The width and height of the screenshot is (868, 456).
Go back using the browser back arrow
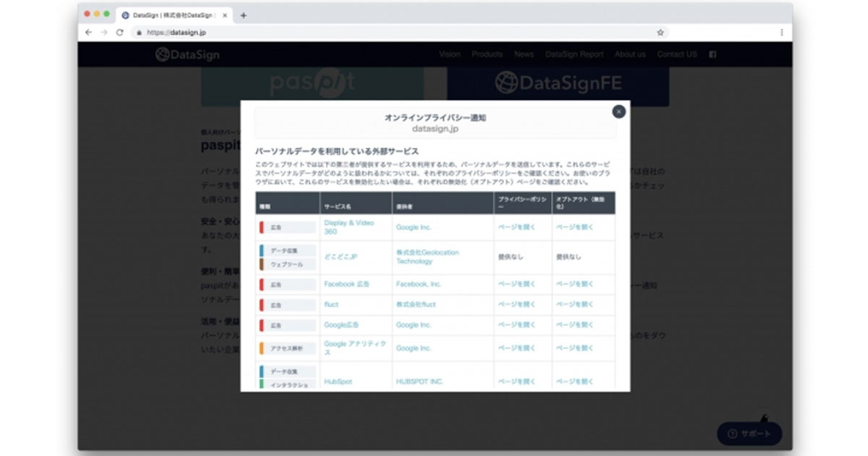point(88,33)
